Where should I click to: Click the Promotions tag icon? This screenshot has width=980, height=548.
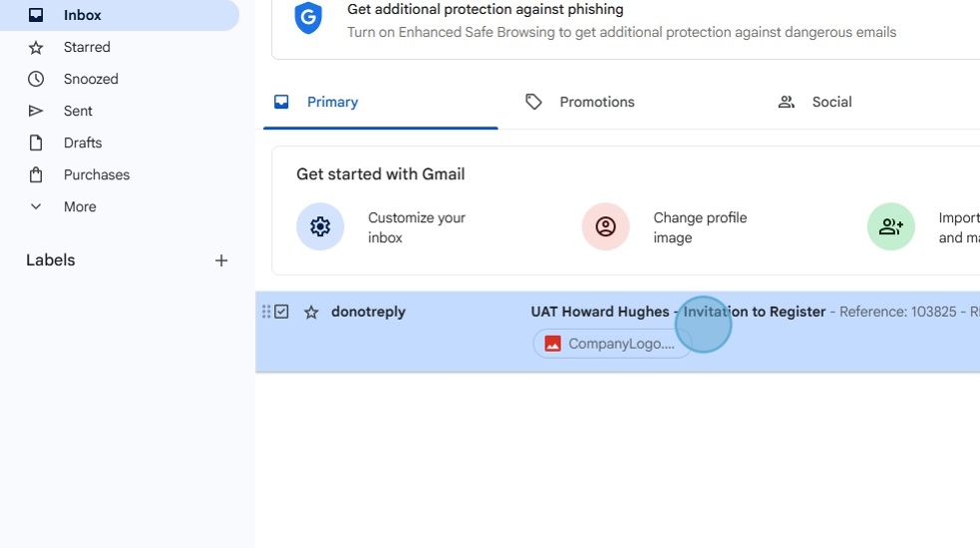point(533,102)
